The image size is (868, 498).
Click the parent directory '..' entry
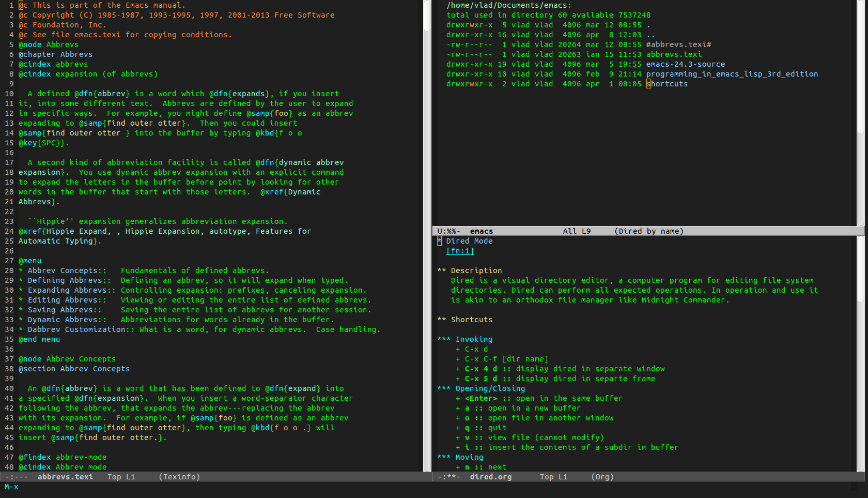650,35
